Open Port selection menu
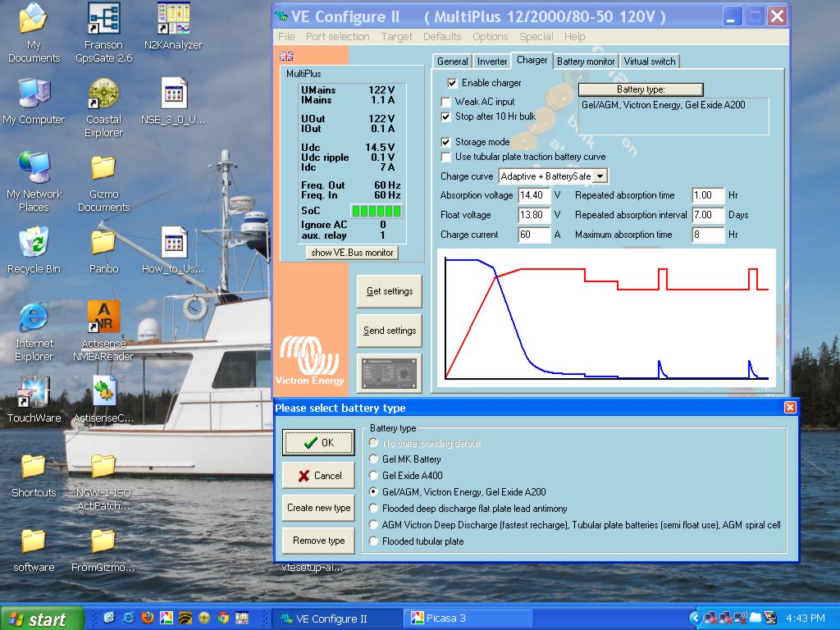 [x=337, y=36]
